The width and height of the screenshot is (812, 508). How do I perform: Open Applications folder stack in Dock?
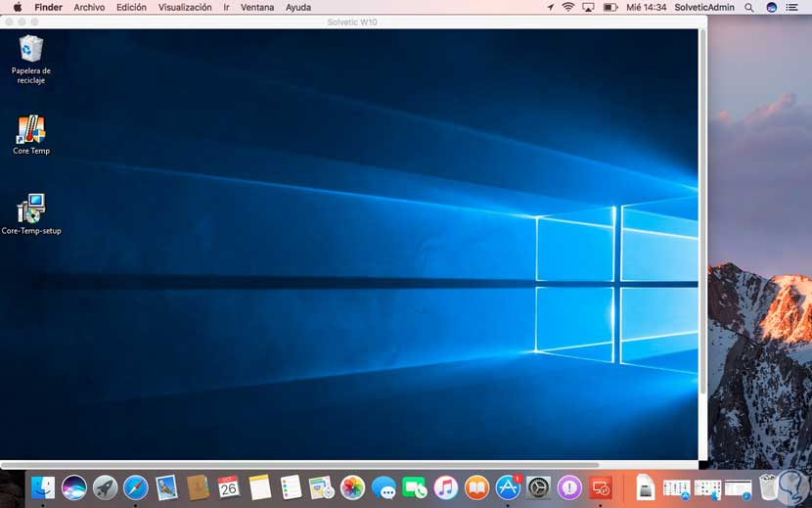(x=676, y=488)
